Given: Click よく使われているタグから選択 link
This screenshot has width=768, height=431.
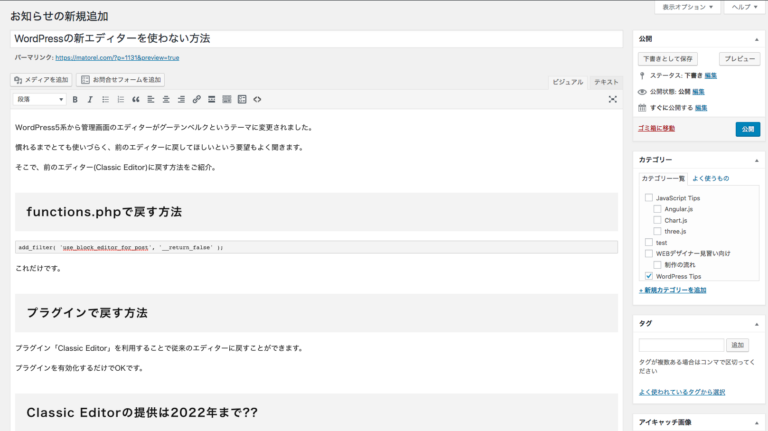Looking at the screenshot, I should 682,392.
